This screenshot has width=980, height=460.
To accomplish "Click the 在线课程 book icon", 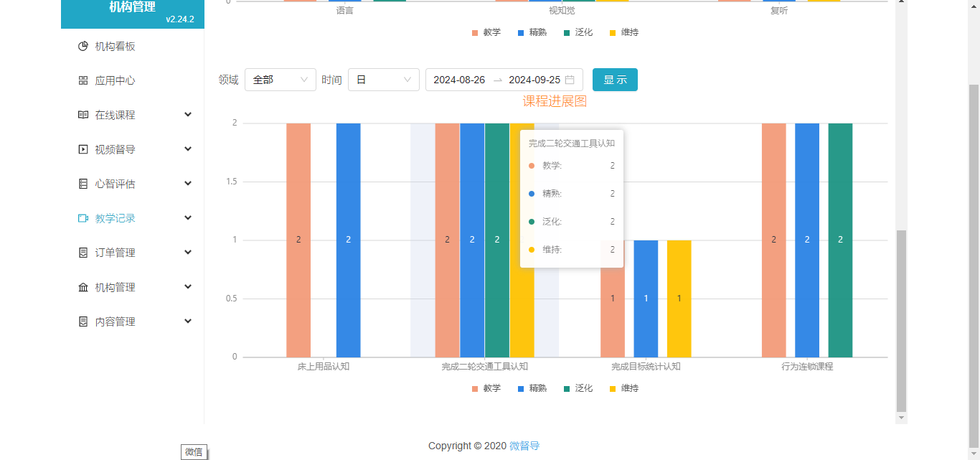I will (83, 116).
